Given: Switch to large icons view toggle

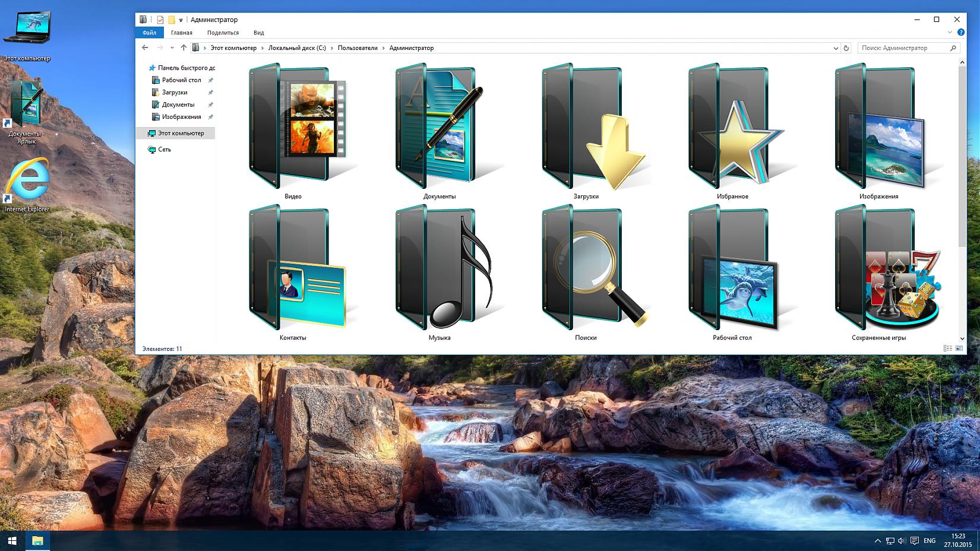Looking at the screenshot, I should click(x=959, y=349).
